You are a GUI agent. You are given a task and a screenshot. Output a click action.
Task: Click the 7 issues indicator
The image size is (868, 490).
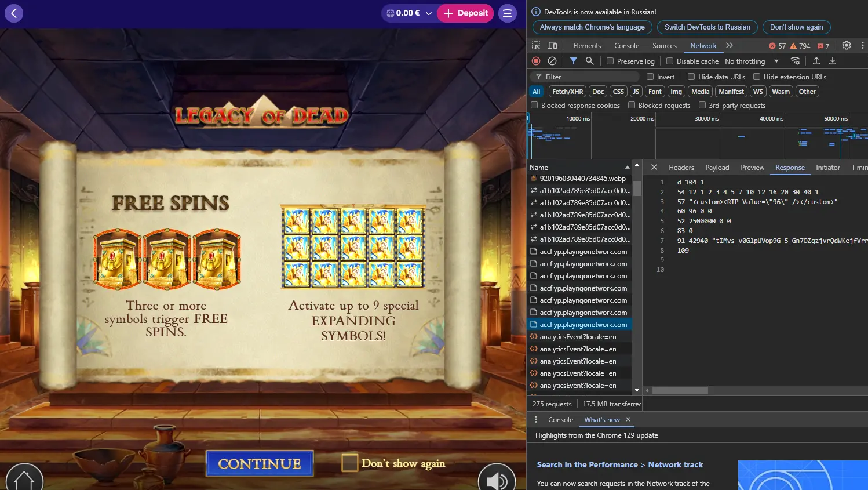(823, 46)
